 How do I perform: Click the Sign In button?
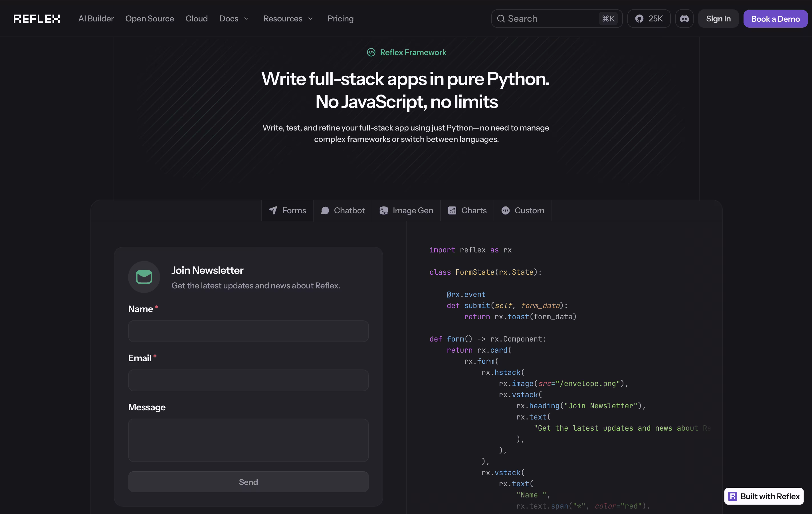coord(718,19)
